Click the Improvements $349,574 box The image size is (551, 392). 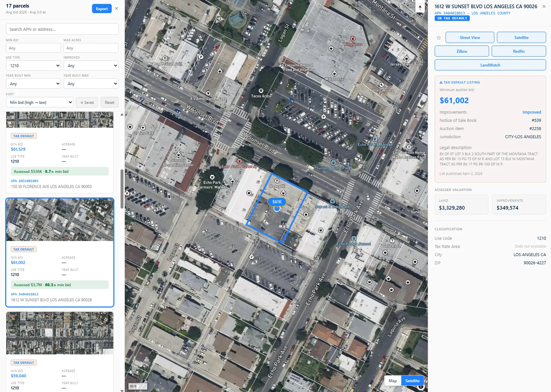pos(519,205)
